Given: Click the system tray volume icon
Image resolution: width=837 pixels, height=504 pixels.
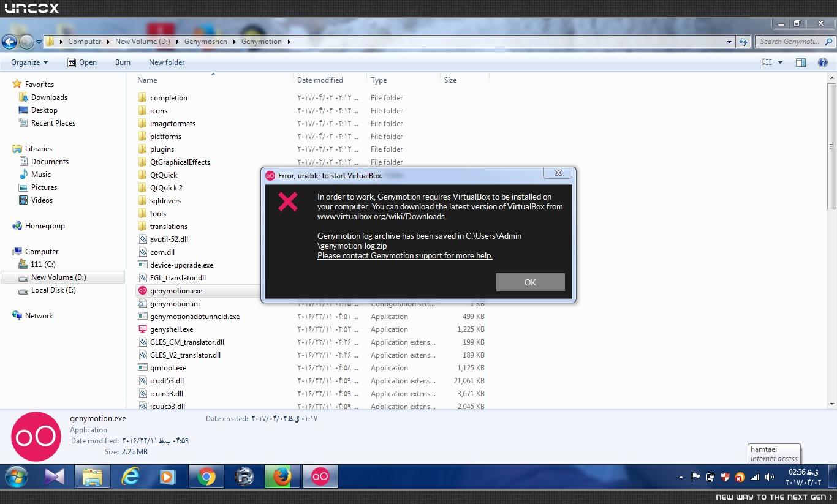Looking at the screenshot, I should tap(770, 477).
